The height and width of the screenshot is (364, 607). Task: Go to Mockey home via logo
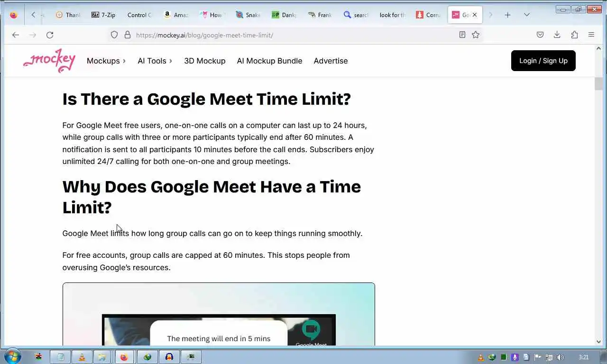click(49, 61)
